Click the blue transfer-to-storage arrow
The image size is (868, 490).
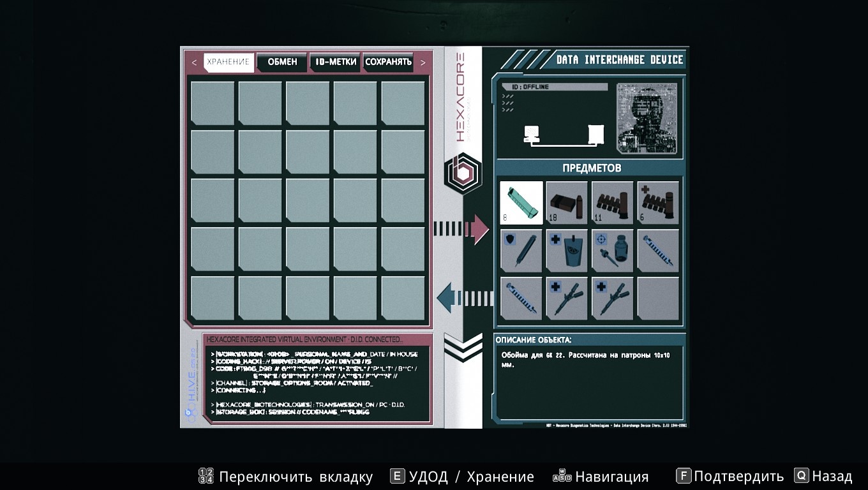[x=465, y=298]
